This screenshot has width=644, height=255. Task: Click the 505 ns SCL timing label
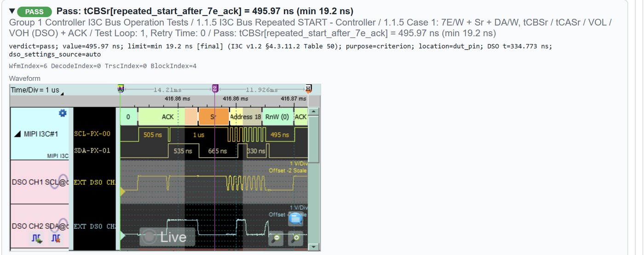click(154, 135)
